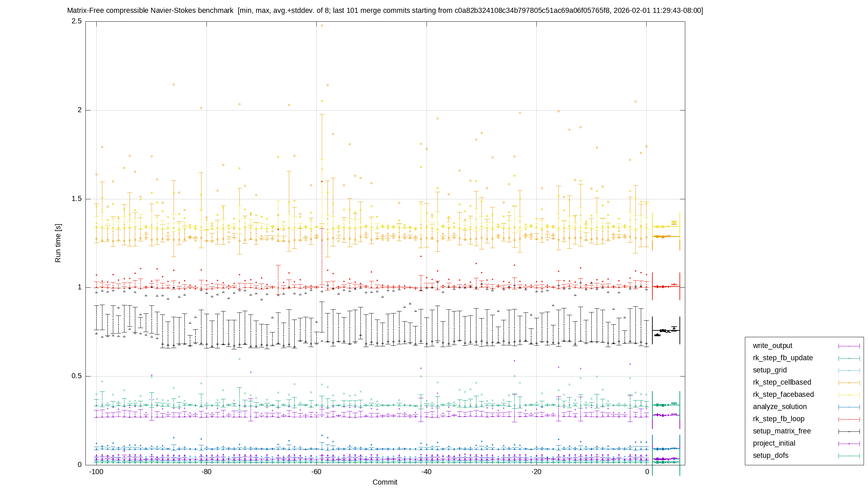Click the chart title text

click(385, 11)
